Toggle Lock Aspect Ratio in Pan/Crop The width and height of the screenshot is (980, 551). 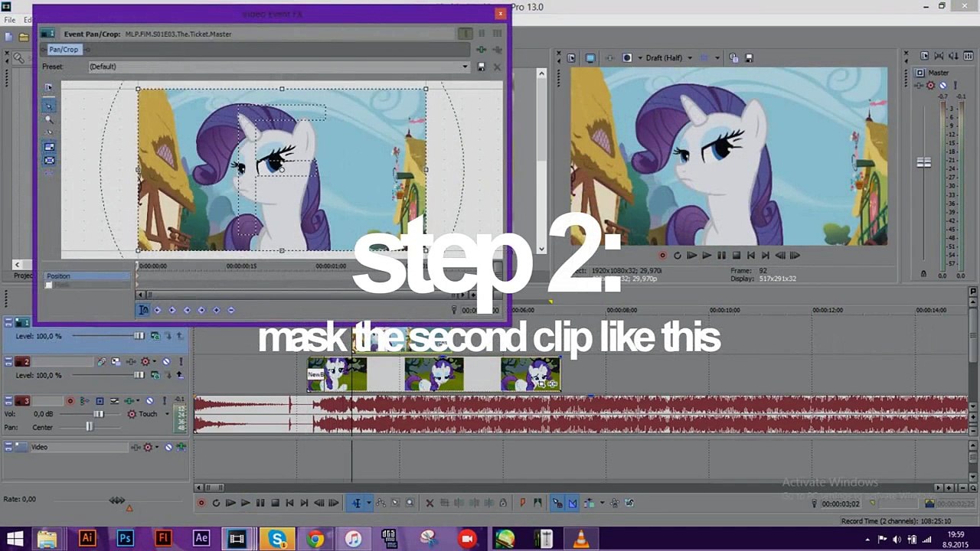(x=50, y=147)
